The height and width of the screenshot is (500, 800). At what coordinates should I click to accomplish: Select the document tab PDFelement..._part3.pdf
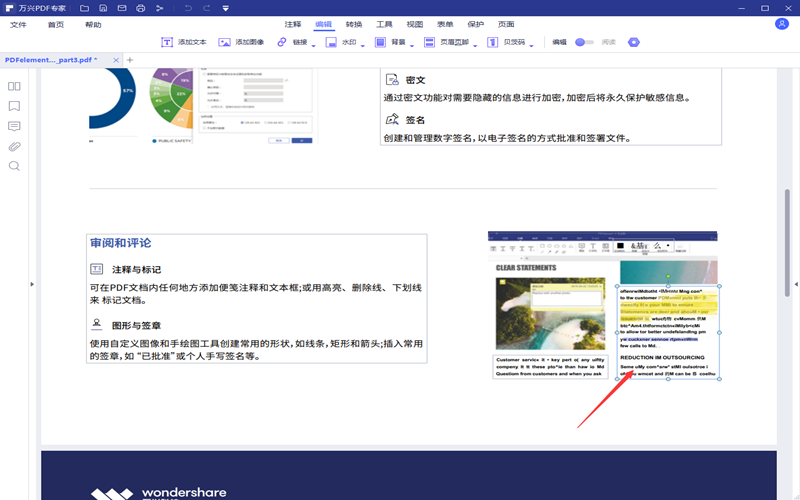point(52,60)
